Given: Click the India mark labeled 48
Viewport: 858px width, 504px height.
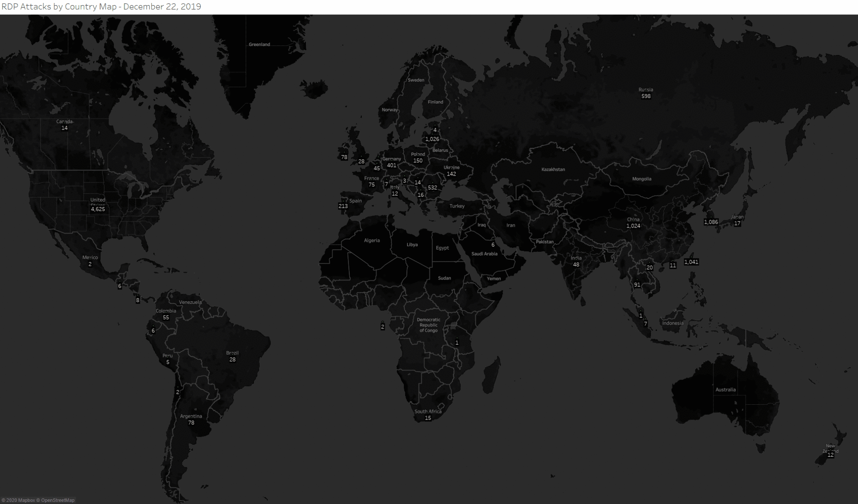Looking at the screenshot, I should 576,264.
